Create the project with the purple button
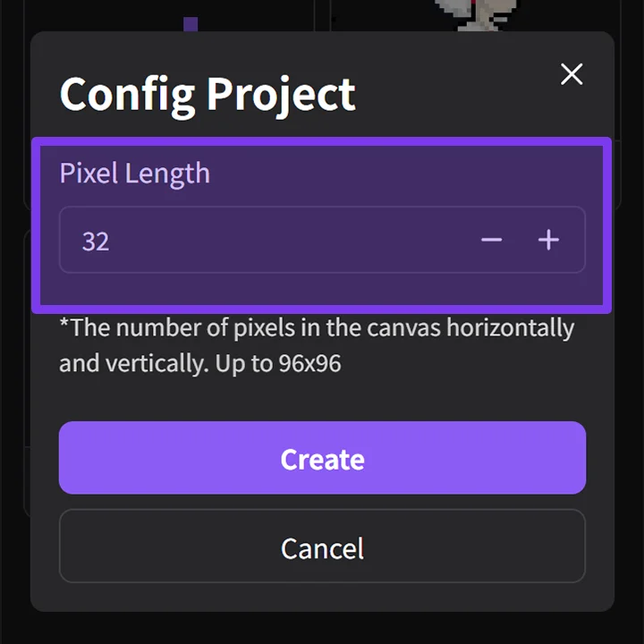The height and width of the screenshot is (644, 644). coord(322,458)
